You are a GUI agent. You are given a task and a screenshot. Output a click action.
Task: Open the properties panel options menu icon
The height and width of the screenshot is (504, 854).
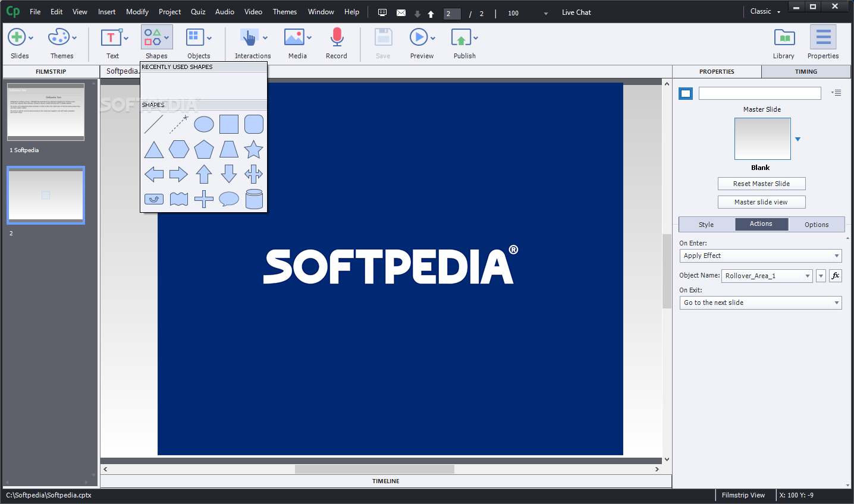[836, 93]
